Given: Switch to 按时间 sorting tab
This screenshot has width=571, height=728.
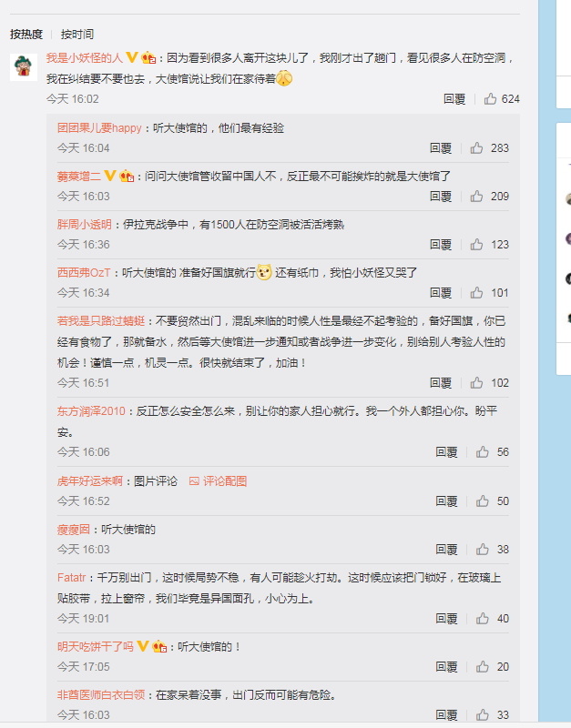Looking at the screenshot, I should click(77, 35).
